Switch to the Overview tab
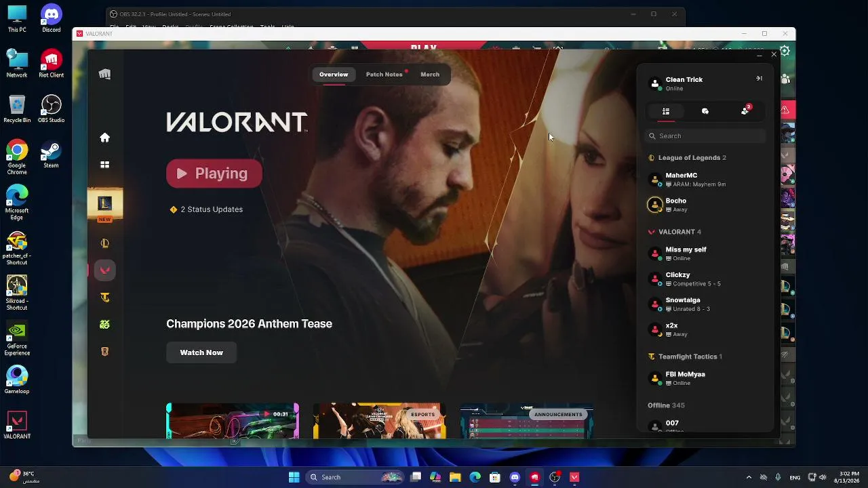 tap(334, 75)
